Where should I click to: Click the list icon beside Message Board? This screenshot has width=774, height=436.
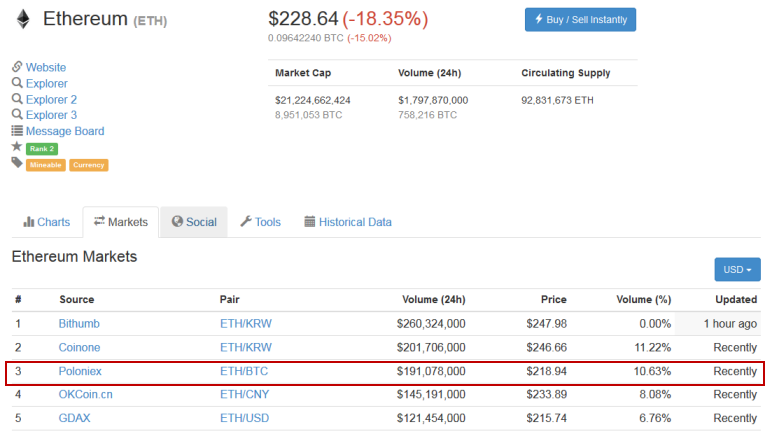point(17,131)
